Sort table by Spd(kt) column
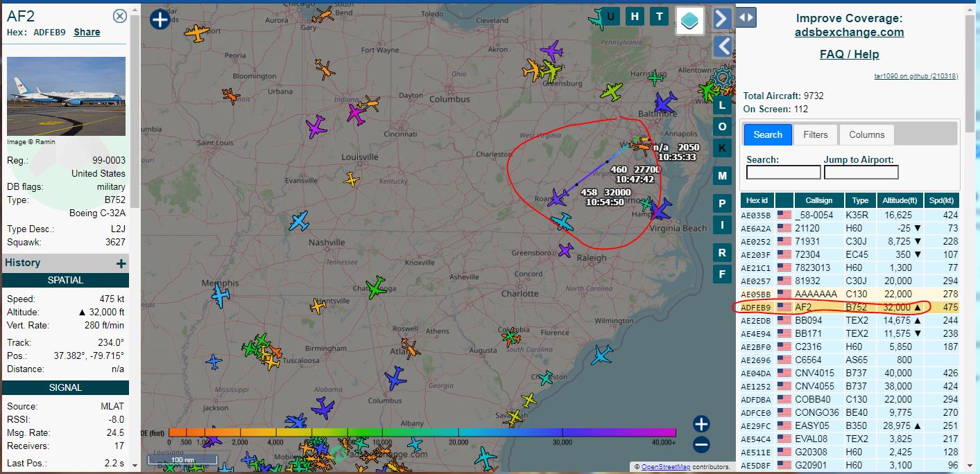Screen dimensions: 980x474 pos(942,201)
